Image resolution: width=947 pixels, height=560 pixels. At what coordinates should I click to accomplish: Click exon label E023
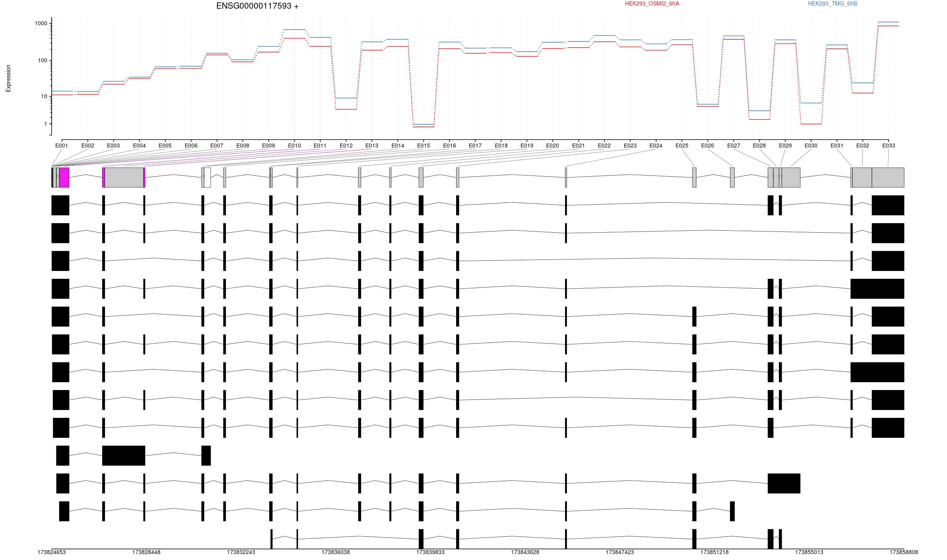click(x=630, y=146)
